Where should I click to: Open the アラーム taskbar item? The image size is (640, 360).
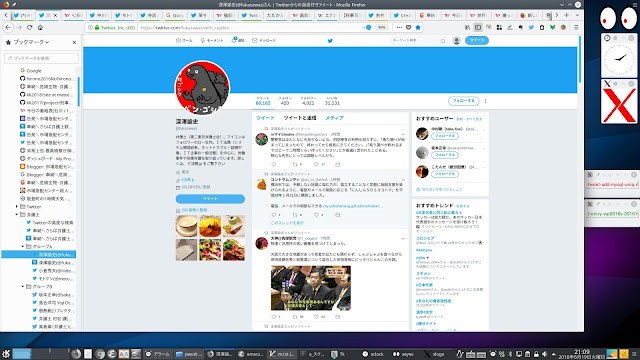pos(158,354)
